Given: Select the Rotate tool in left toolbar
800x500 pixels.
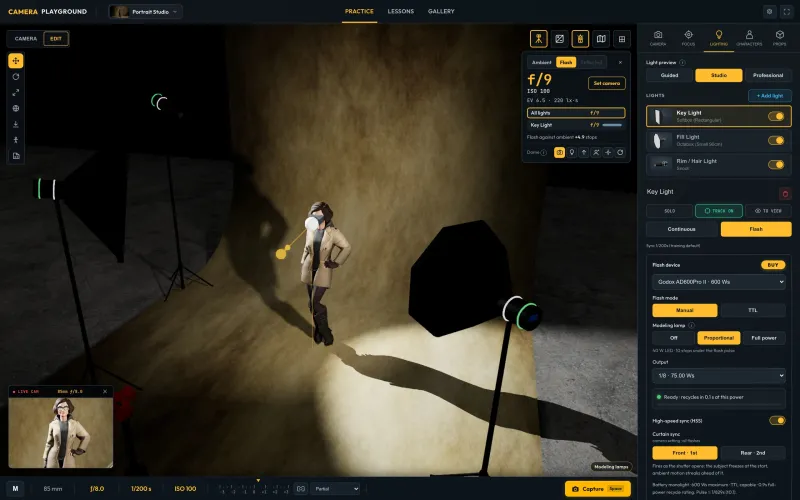Looking at the screenshot, I should tap(16, 77).
